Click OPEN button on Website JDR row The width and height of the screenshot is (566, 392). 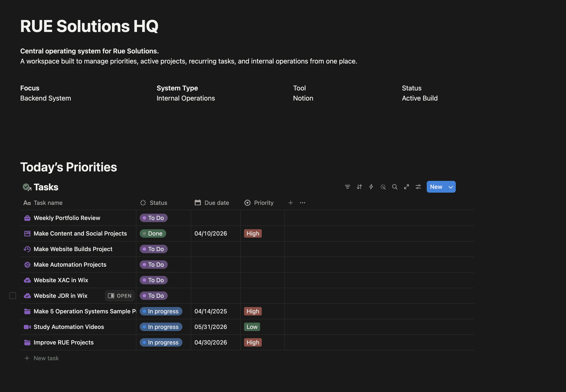tap(120, 296)
